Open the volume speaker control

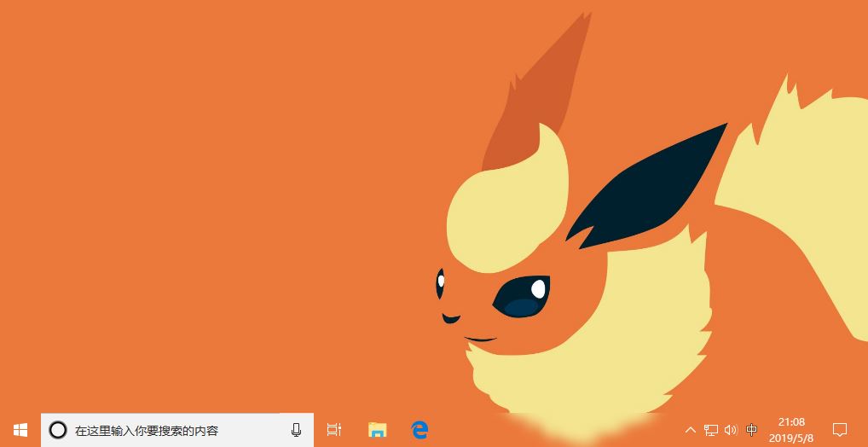[x=732, y=430]
